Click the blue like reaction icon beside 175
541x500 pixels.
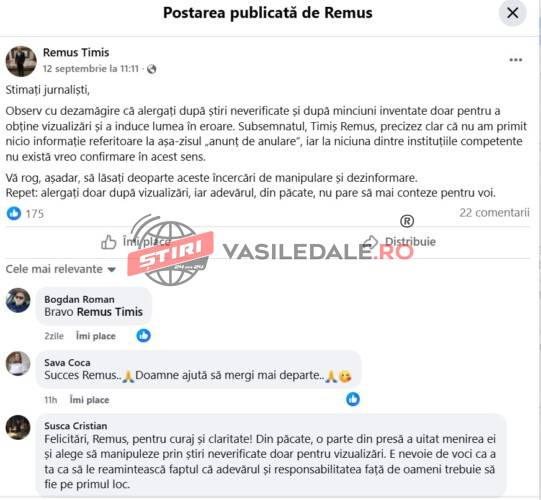[x=14, y=213]
